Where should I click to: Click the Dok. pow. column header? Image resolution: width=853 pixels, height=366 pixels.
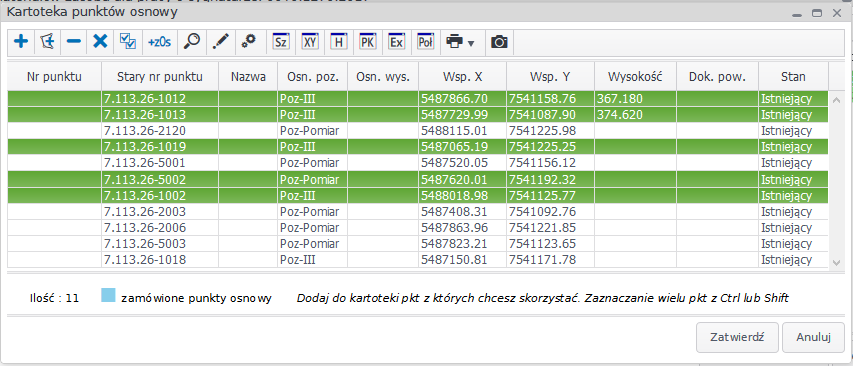point(718,77)
